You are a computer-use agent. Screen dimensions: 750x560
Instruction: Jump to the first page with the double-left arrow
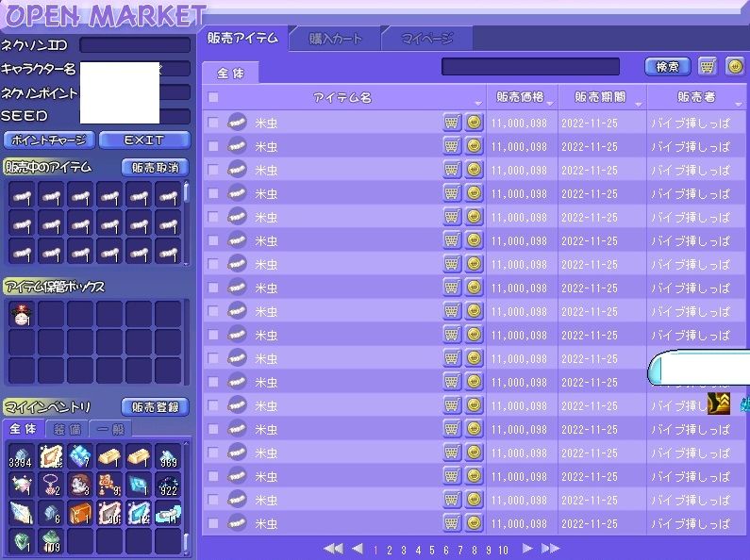[x=332, y=549]
